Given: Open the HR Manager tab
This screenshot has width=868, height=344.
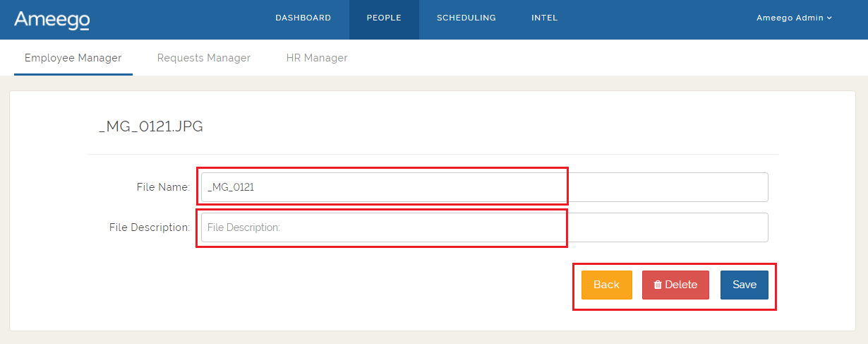Looking at the screenshot, I should click(x=317, y=58).
